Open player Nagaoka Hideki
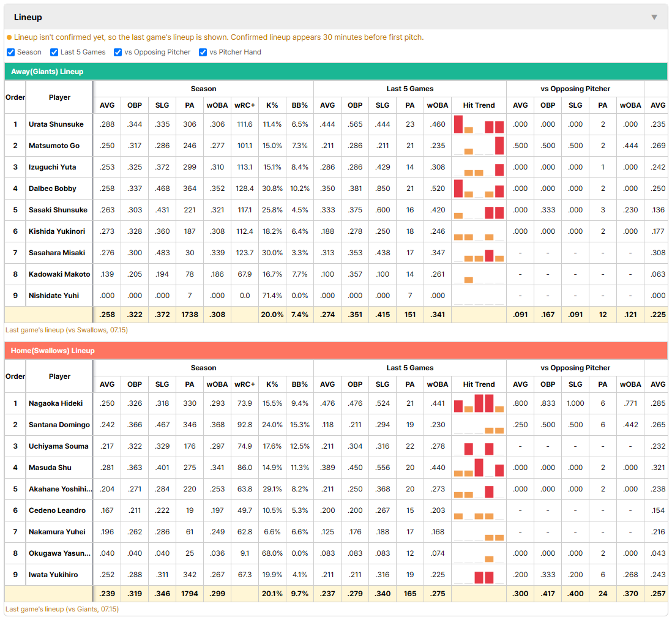This screenshot has width=672, height=620. 56,403
